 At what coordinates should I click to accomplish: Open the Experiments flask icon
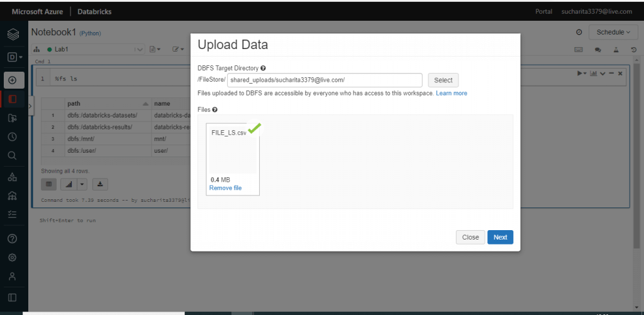click(x=616, y=49)
